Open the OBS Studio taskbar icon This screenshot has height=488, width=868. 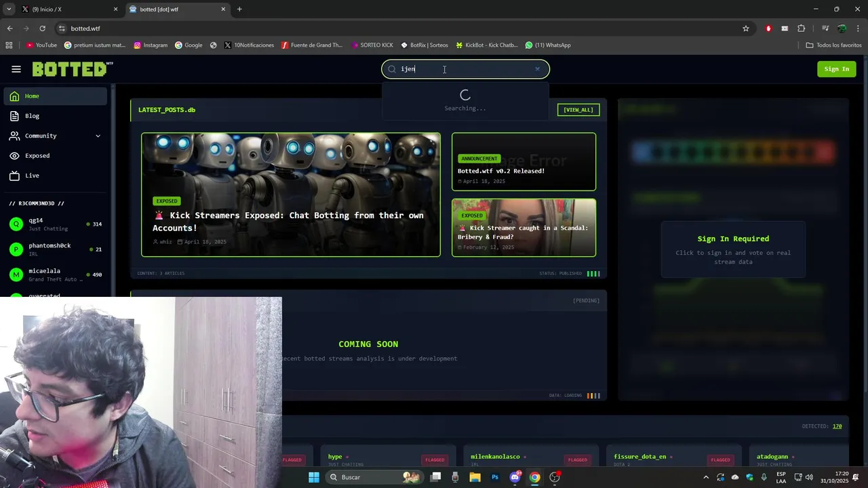point(555,477)
